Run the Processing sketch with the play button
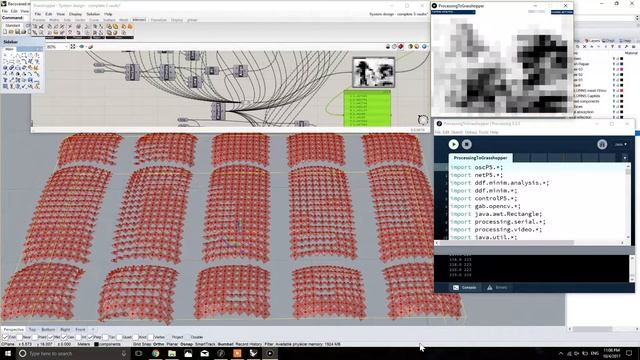This screenshot has height=360, width=640. point(453,144)
